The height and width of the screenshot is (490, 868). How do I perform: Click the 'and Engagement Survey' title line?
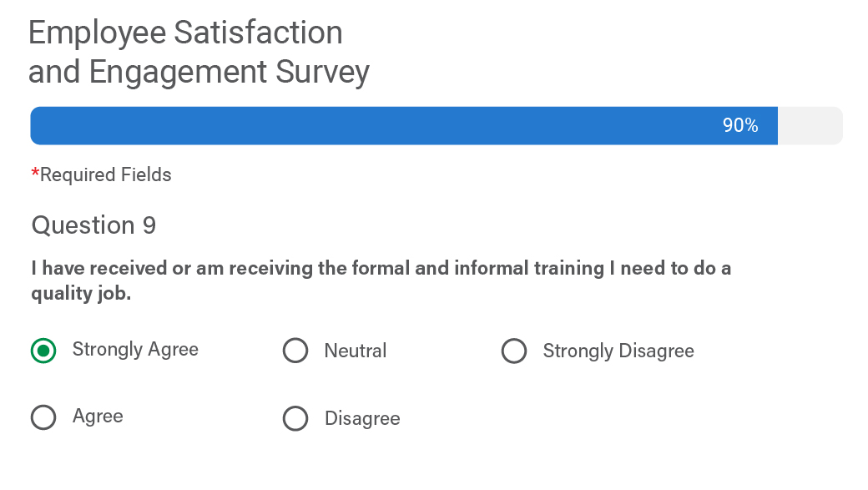click(x=199, y=73)
